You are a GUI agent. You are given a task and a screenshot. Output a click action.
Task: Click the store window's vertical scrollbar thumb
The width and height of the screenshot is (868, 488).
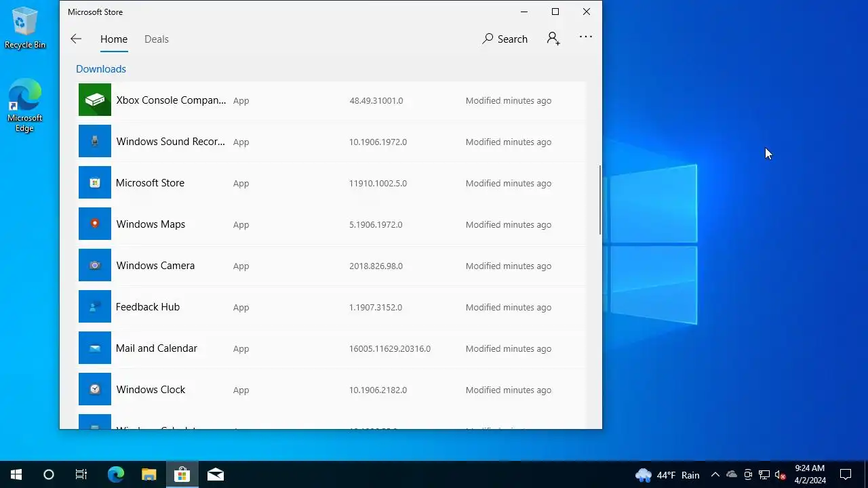click(600, 201)
